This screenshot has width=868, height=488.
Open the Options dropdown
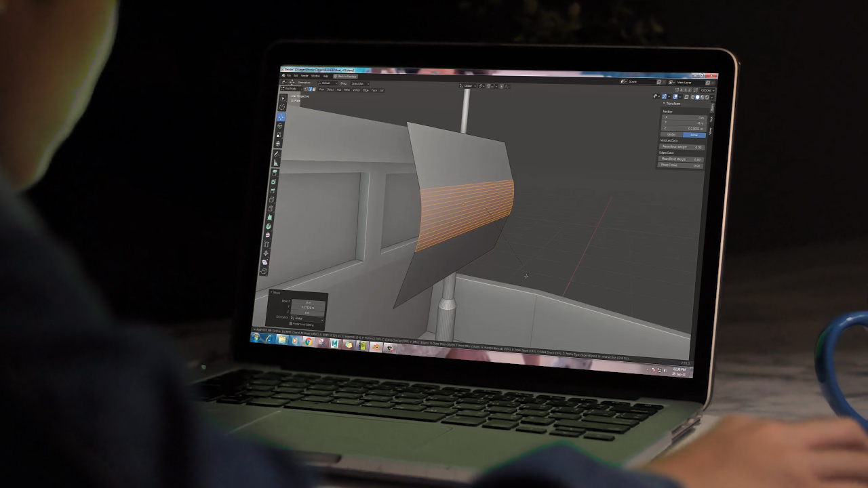tap(707, 90)
